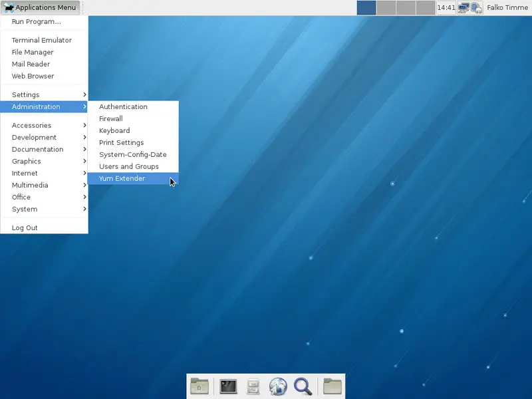Open the file cabinet file manager icon

[x=253, y=386]
